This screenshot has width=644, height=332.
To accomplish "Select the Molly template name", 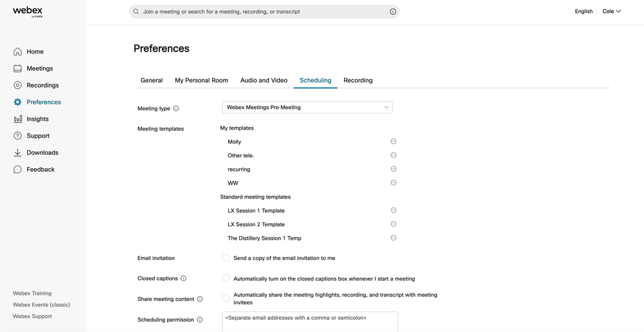I will pyautogui.click(x=235, y=142).
